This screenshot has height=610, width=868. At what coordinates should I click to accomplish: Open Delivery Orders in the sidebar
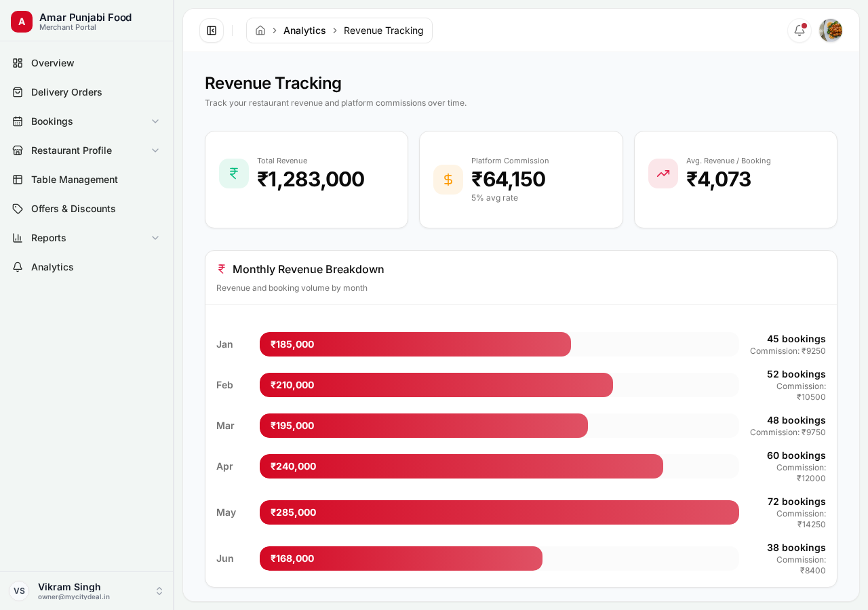pyautogui.click(x=87, y=92)
